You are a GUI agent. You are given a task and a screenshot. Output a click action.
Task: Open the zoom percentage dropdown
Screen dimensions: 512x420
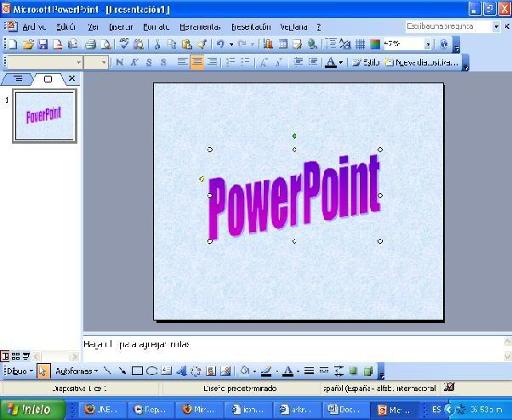coord(428,44)
